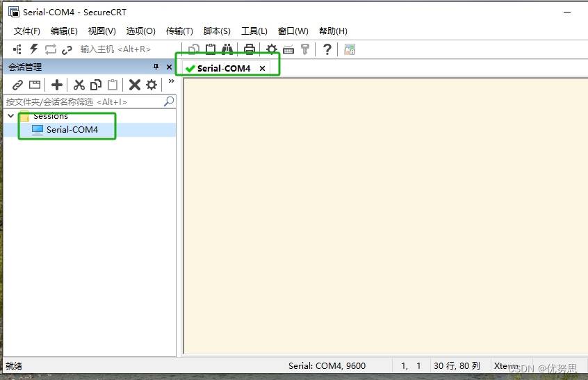Click the copy icon in main toolbar
Image resolution: width=588 pixels, height=380 pixels.
click(194, 49)
